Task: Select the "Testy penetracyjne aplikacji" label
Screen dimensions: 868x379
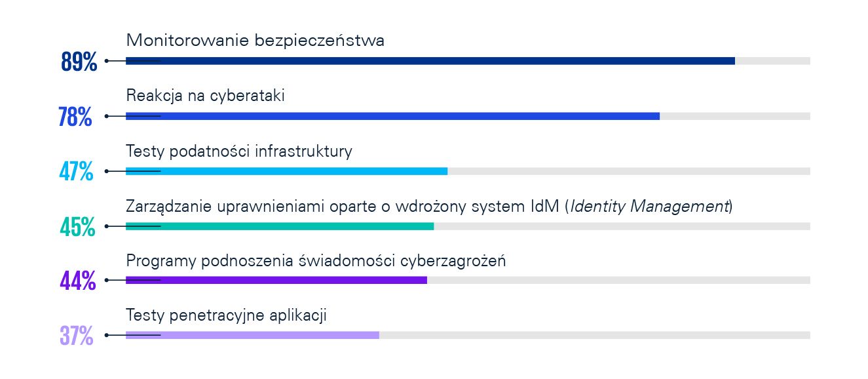Action: pyautogui.click(x=226, y=316)
